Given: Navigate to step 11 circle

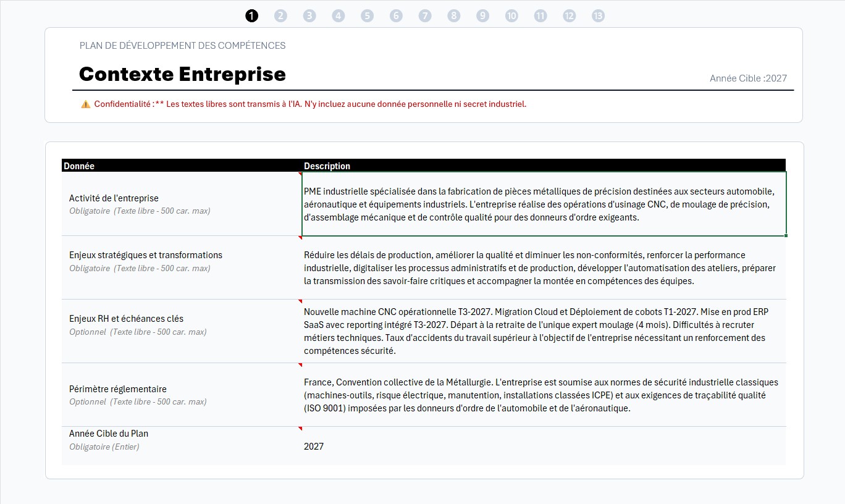Looking at the screenshot, I should tap(540, 16).
